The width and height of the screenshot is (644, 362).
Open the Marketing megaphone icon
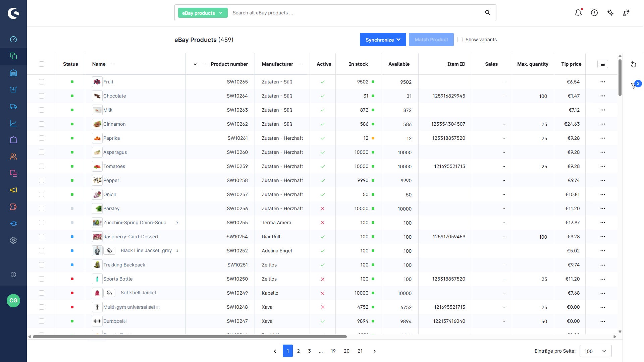(x=13, y=190)
